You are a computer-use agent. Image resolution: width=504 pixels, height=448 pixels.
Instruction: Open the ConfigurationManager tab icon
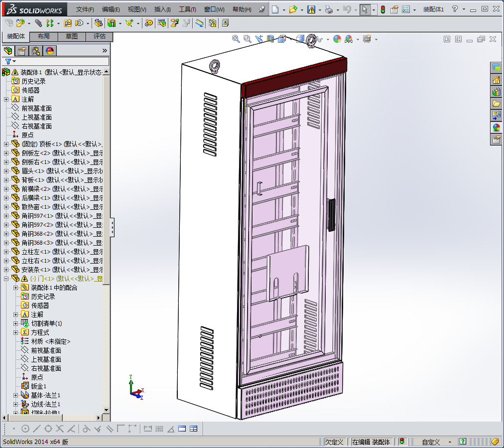pyautogui.click(x=36, y=51)
